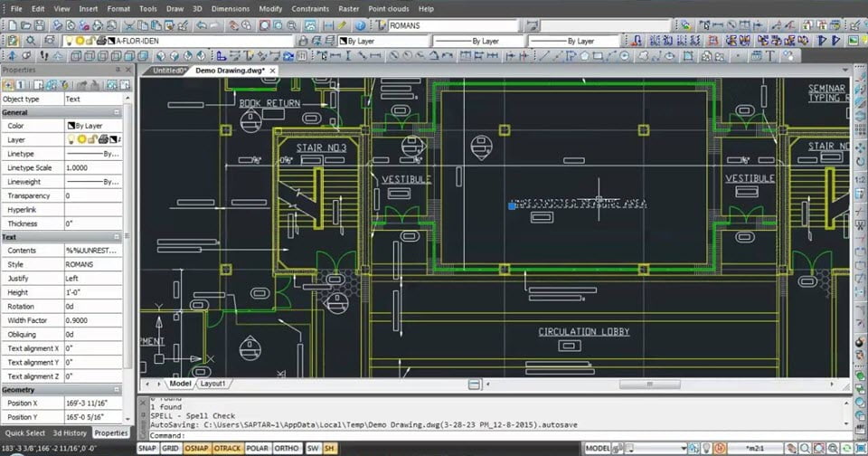Screen dimensions: 868x456
Task: Select the Text tool T icon
Action: (x=770, y=55)
